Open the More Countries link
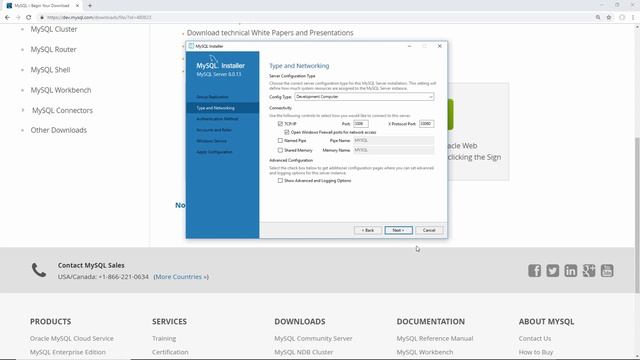Viewport: 640px width, 360px height. click(x=181, y=277)
